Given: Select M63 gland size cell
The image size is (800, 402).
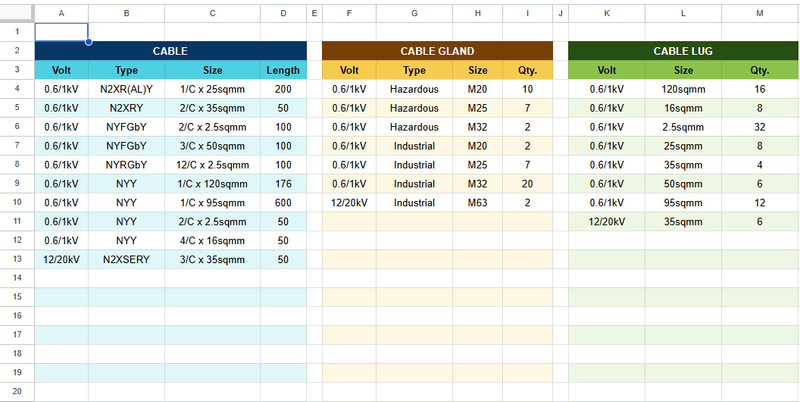Looking at the screenshot, I should 478,203.
